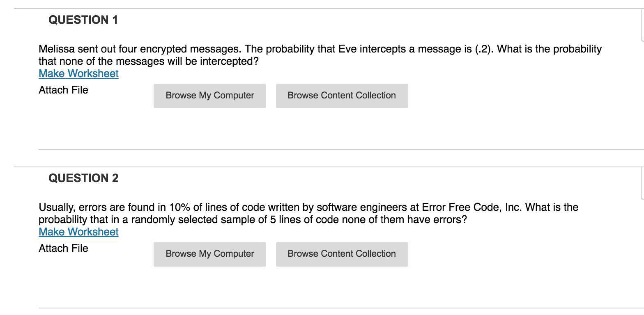This screenshot has height=315, width=644.
Task: Click the name Eve in Question 1
Action: (x=347, y=49)
